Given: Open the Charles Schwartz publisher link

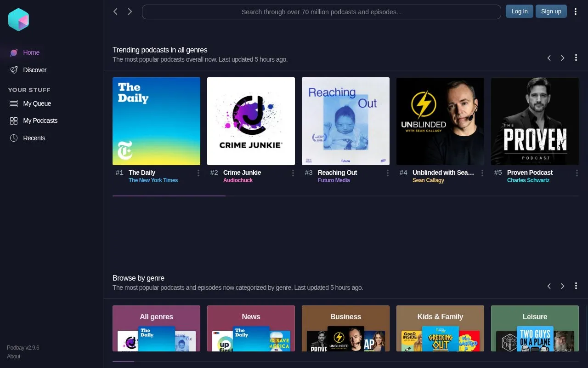Looking at the screenshot, I should coord(528,180).
